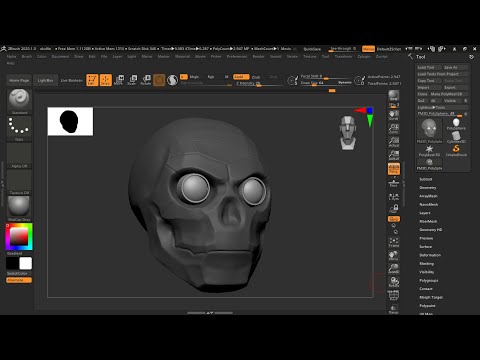
Task: Open the Zplugin menu
Action: (x=364, y=57)
